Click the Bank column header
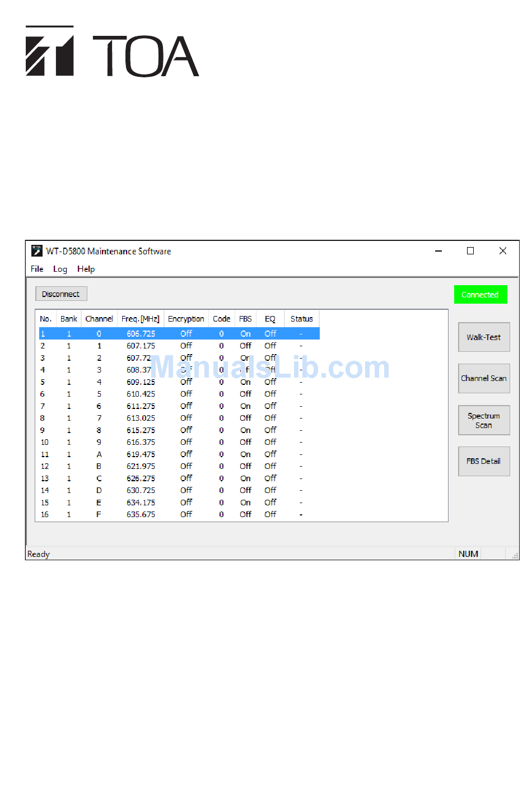 tap(69, 319)
